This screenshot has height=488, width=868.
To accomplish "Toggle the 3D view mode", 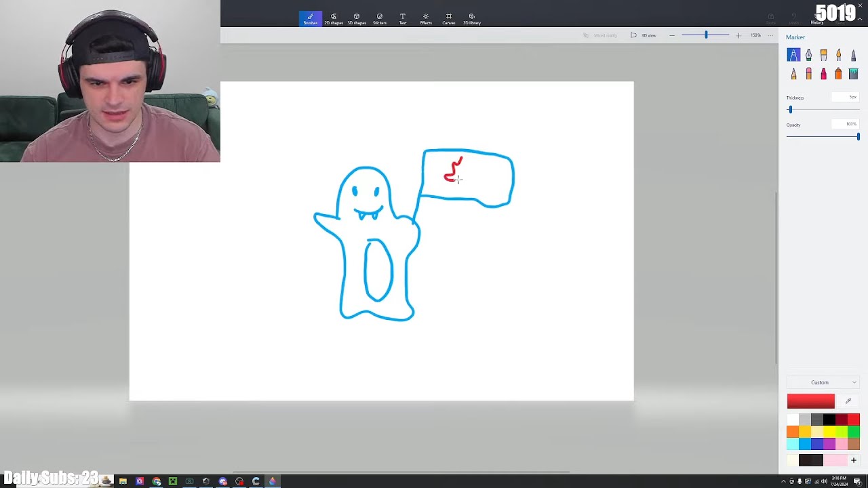I will click(644, 35).
